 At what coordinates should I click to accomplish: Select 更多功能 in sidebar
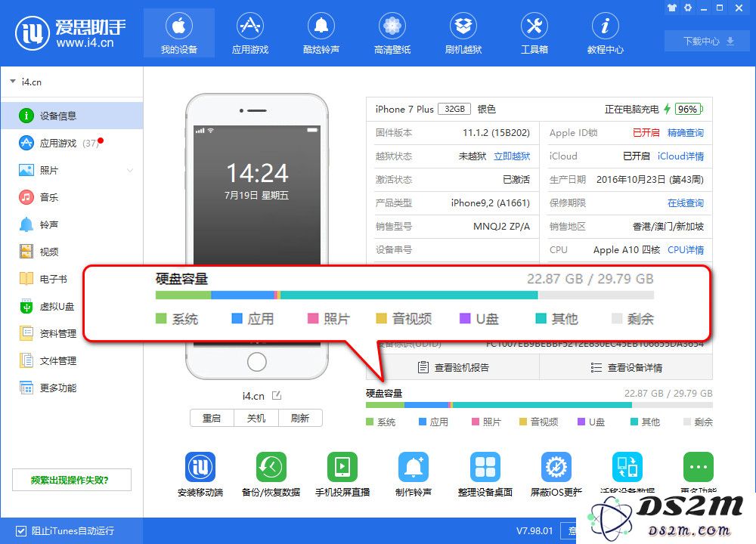point(72,388)
